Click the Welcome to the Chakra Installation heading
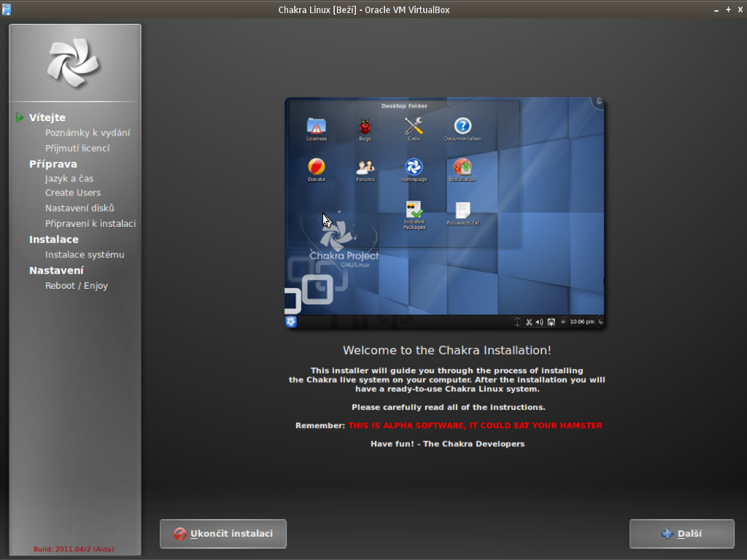The height and width of the screenshot is (560, 747). point(447,350)
